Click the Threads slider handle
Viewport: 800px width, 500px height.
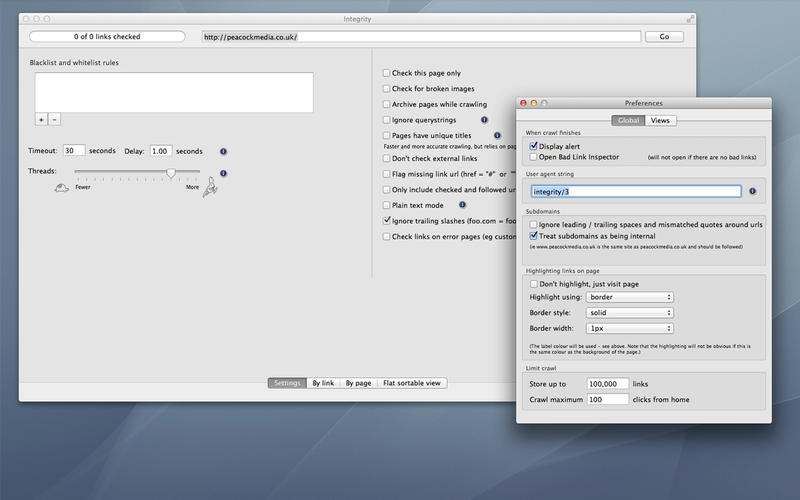[x=171, y=172]
